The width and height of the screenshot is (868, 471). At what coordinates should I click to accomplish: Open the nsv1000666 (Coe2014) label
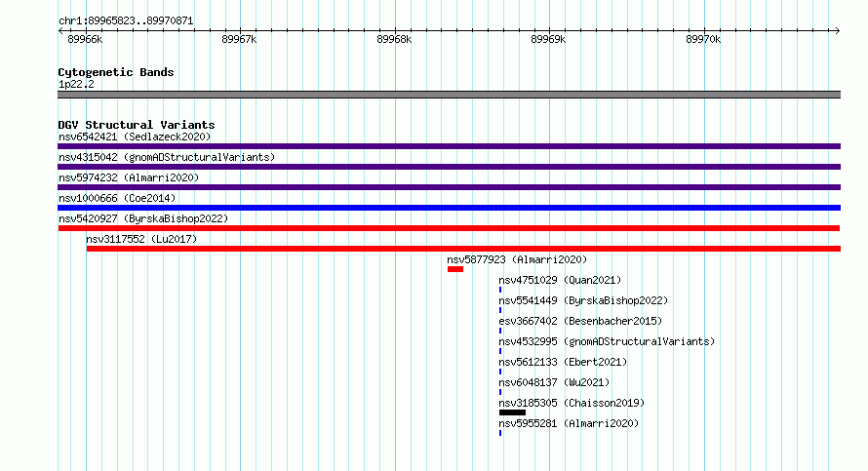pos(117,198)
